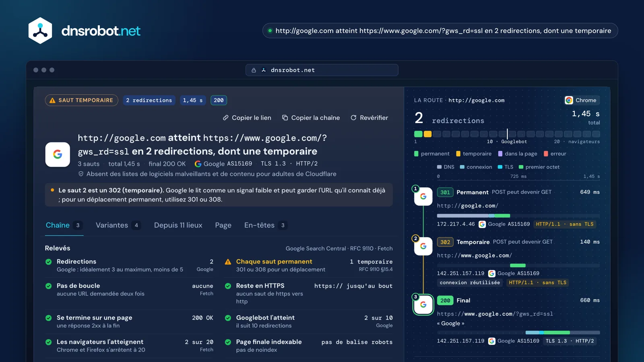Image resolution: width=644 pixels, height=362 pixels.
Task: Click the 302 status code badge
Action: click(x=445, y=242)
